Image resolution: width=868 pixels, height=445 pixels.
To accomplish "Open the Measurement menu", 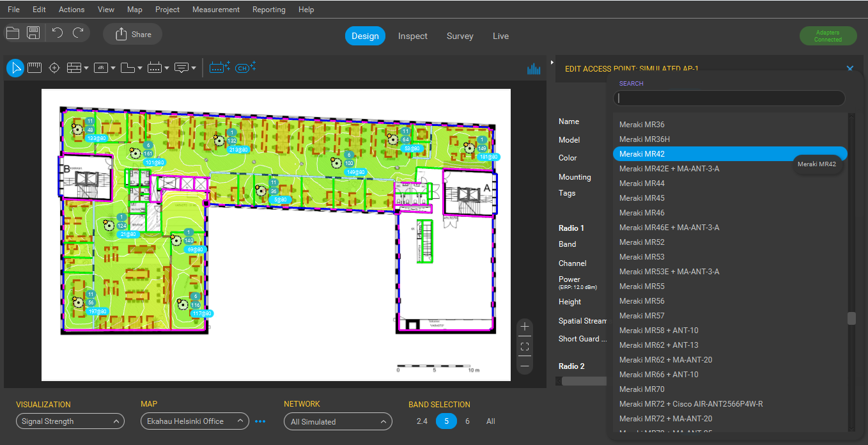I will pos(216,10).
